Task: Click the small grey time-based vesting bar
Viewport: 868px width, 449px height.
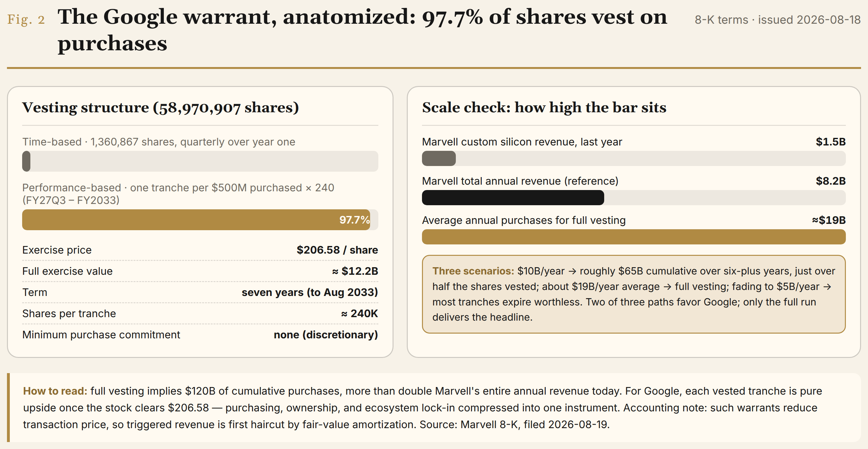Action: (x=26, y=161)
